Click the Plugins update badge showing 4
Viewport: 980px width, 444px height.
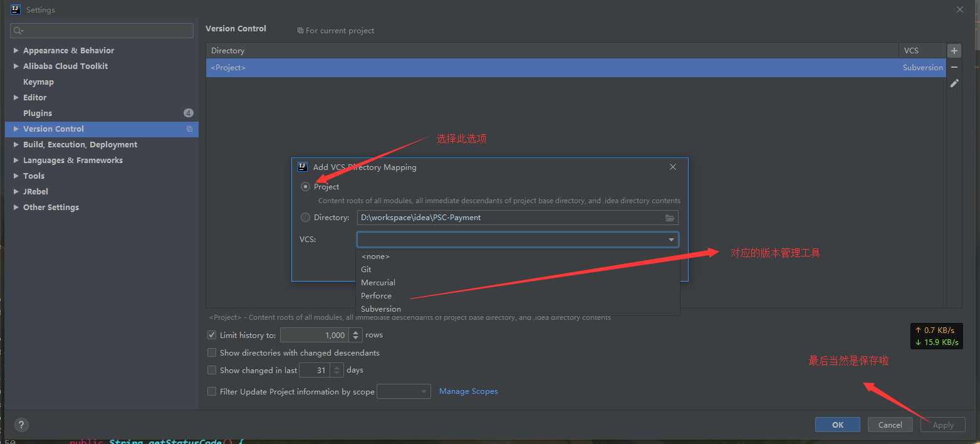(x=189, y=113)
